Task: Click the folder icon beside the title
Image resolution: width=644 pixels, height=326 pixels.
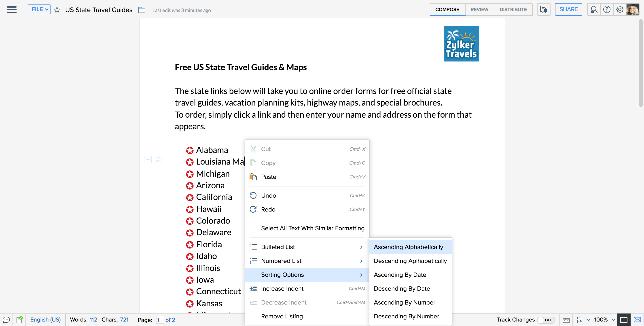Action: 142,10
